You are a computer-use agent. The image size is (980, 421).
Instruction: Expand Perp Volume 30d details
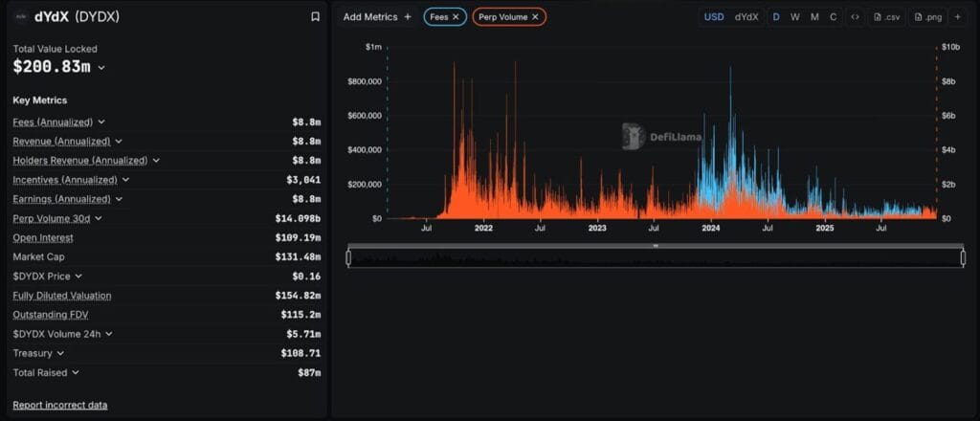(x=99, y=218)
